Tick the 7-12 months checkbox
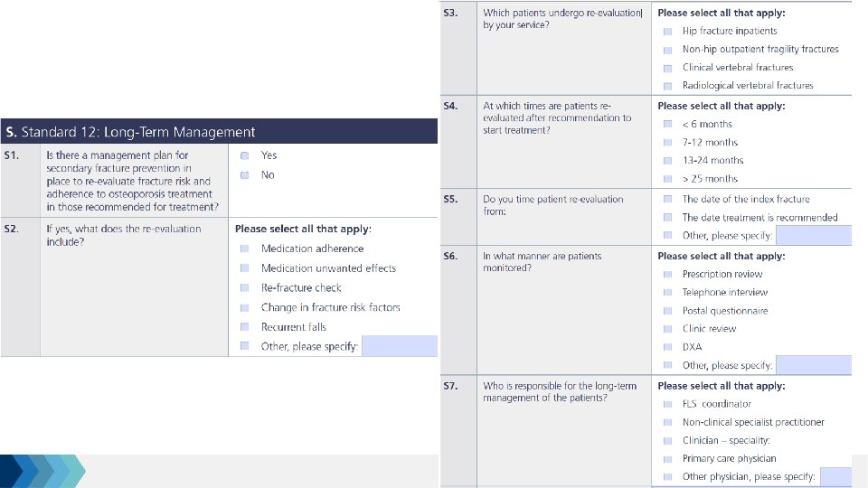 667,142
